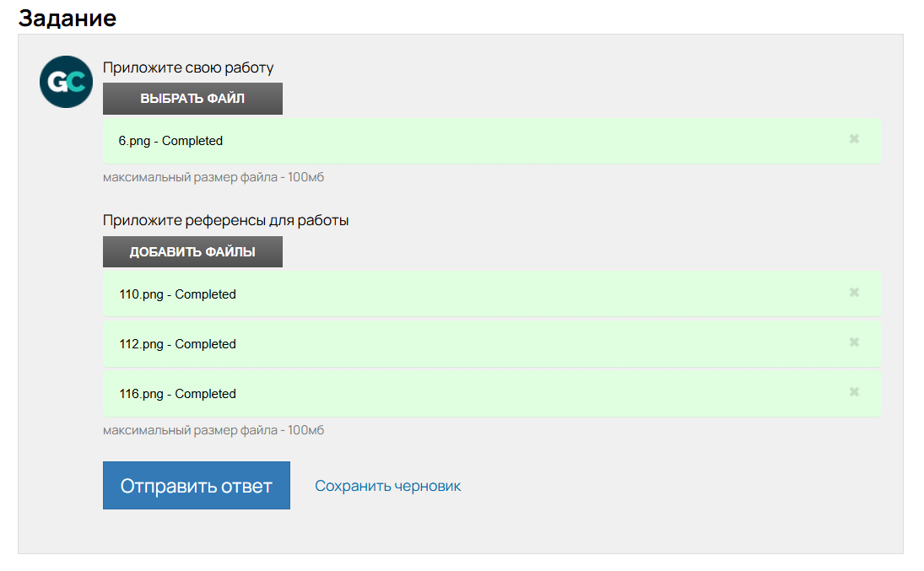Remove the uploaded 6.png file
This screenshot has width=924, height=571.
click(x=854, y=139)
